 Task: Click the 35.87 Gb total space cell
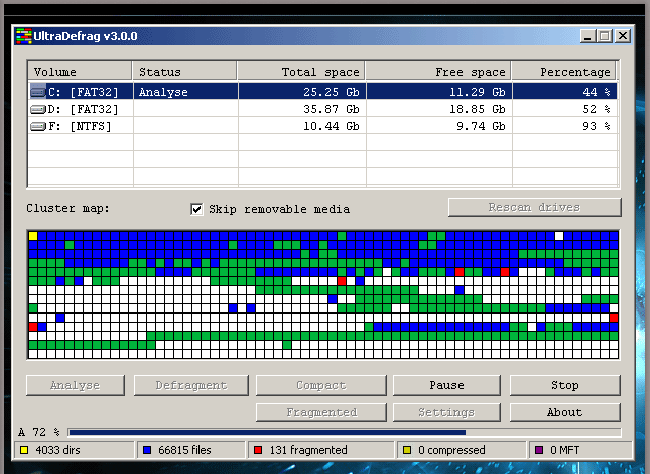(x=302, y=109)
